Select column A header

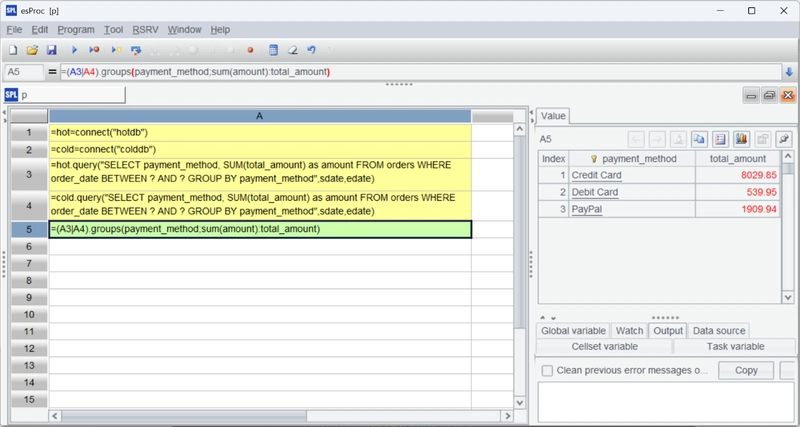pos(260,116)
